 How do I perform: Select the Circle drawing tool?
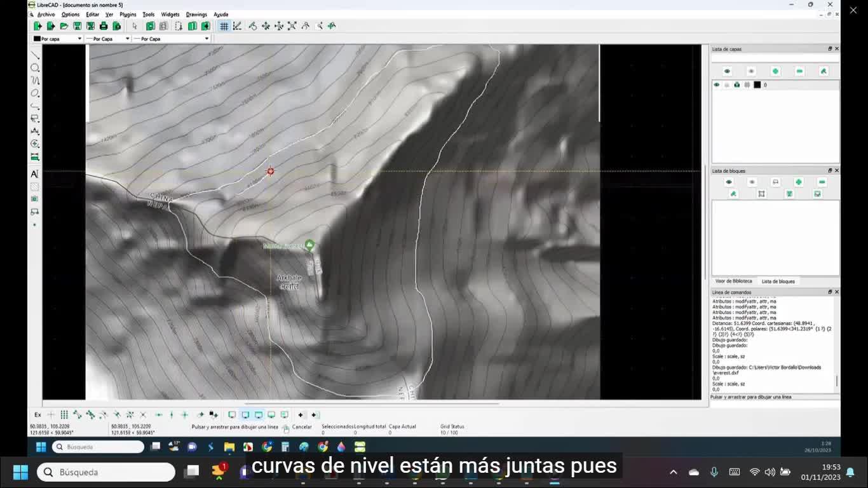[x=35, y=68]
